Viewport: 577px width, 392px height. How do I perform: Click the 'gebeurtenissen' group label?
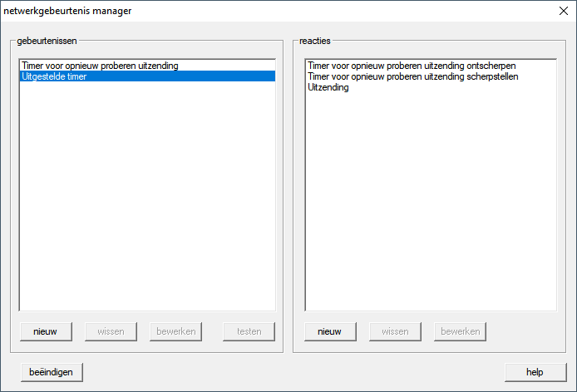(x=47, y=40)
